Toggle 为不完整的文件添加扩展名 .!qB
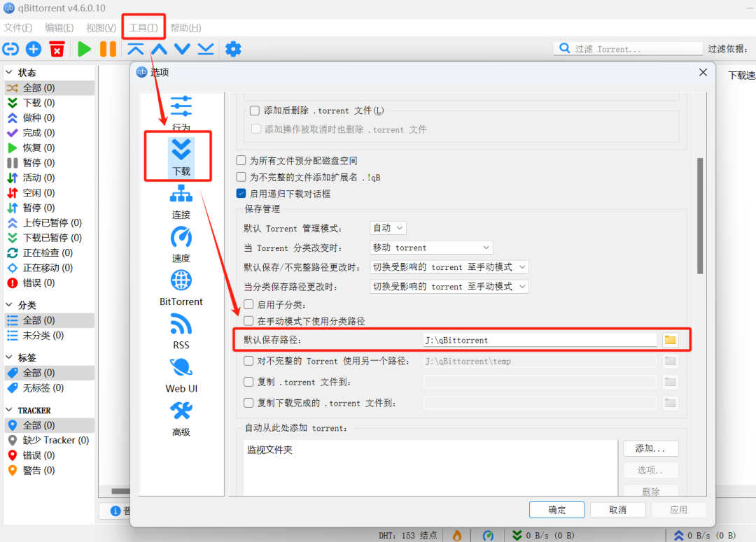 point(241,177)
